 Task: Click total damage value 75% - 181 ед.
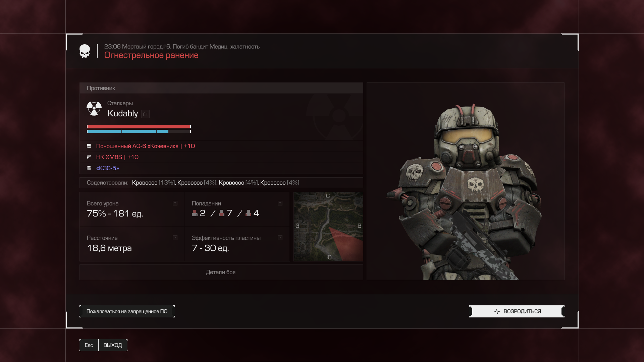pyautogui.click(x=115, y=214)
